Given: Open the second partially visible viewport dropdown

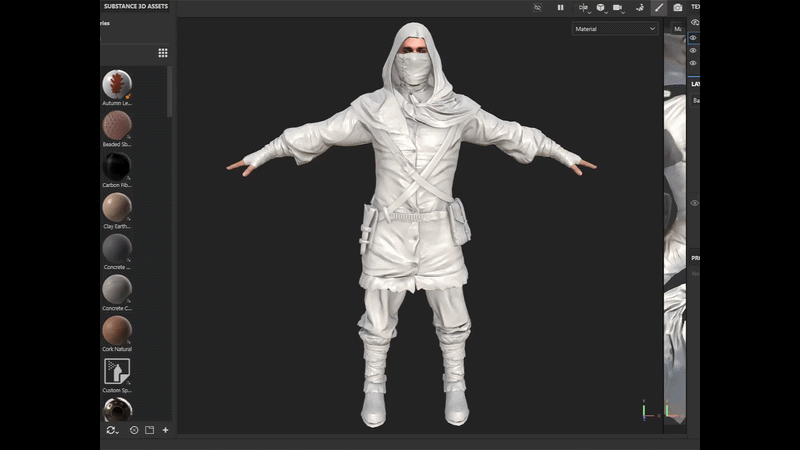Looking at the screenshot, I should tap(677, 29).
